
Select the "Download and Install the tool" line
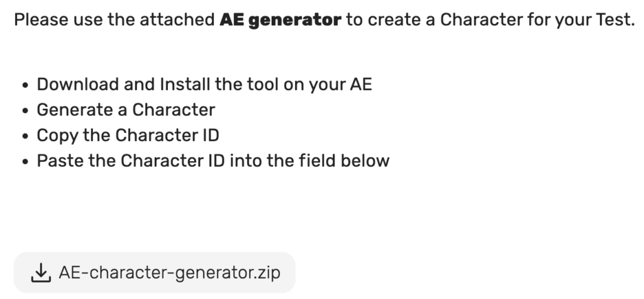pyautogui.click(x=204, y=84)
